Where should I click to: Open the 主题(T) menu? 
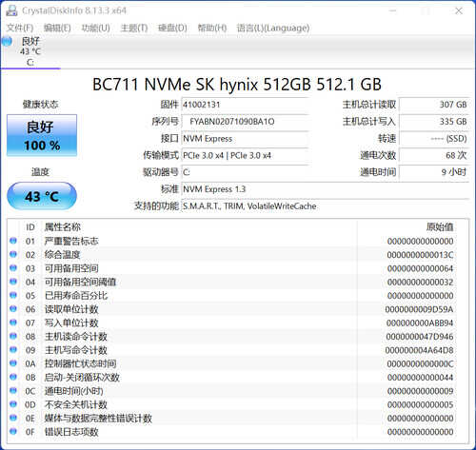[x=134, y=28]
